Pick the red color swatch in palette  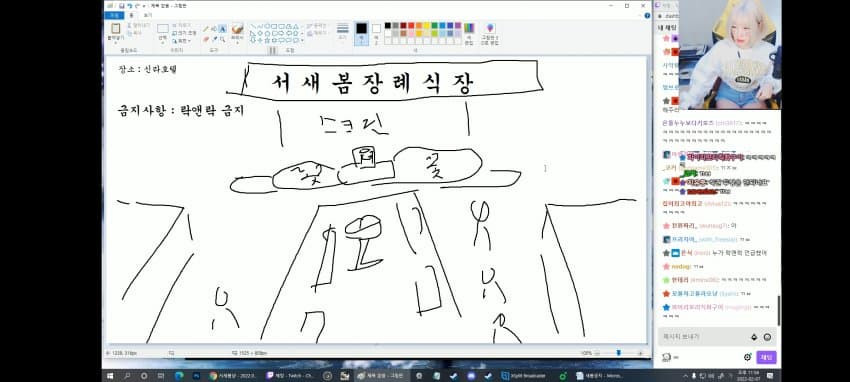click(411, 25)
